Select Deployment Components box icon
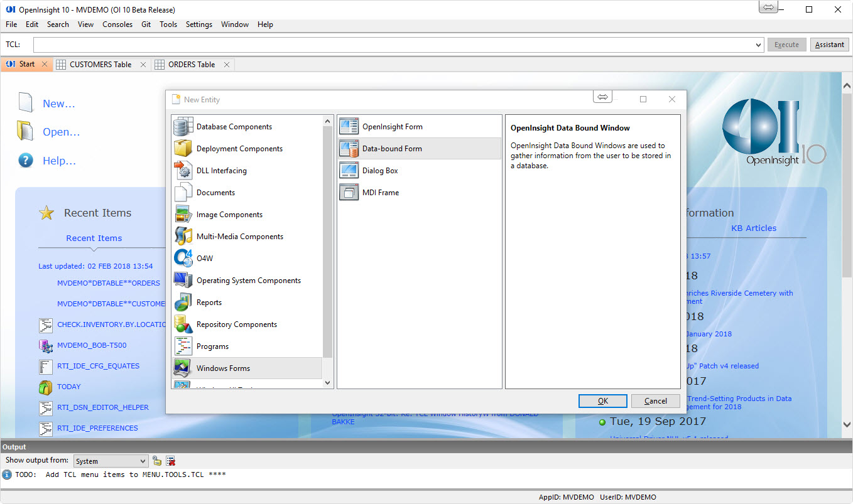The width and height of the screenshot is (853, 504). click(x=183, y=149)
